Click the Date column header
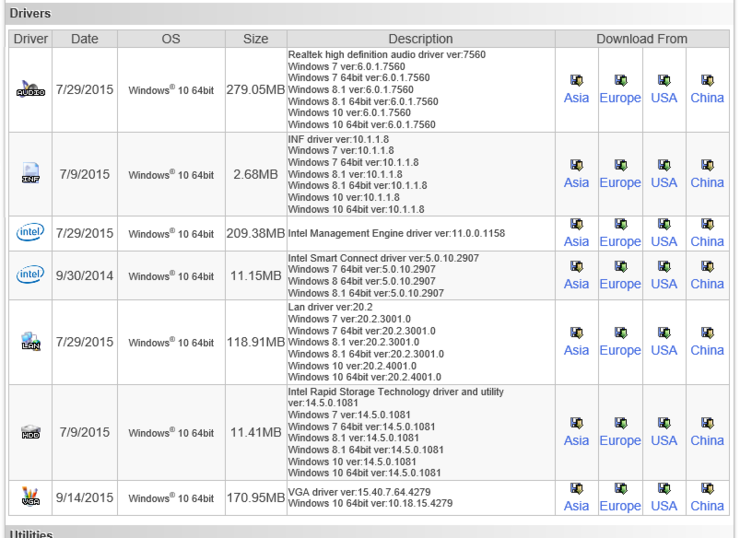 84,39
